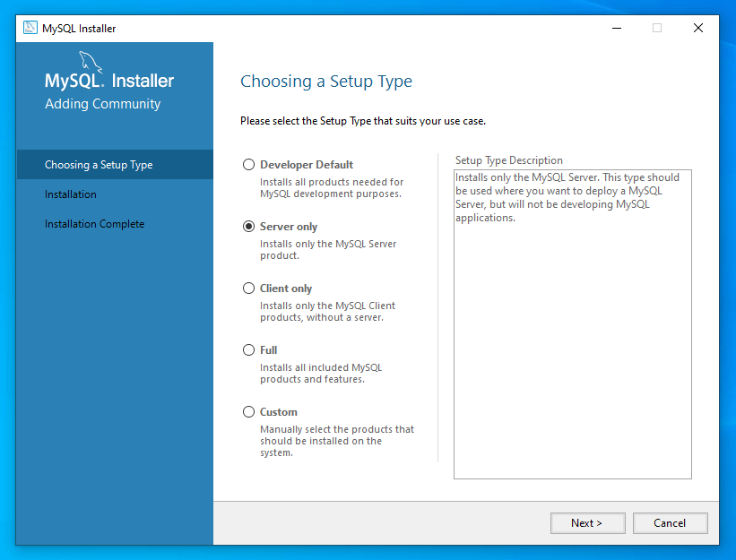Pick the Client only setup option
This screenshot has width=736, height=560.
pos(249,289)
